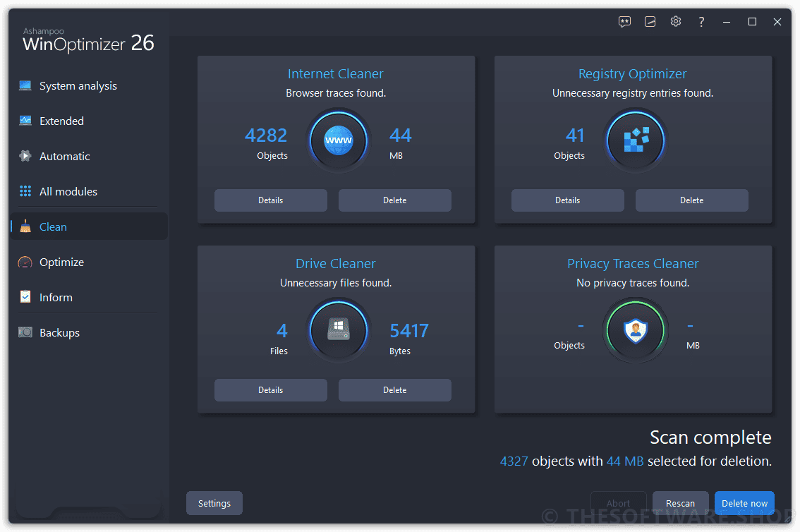Click the Registry Optimizer blocks icon
The width and height of the screenshot is (800, 532).
coord(636,140)
